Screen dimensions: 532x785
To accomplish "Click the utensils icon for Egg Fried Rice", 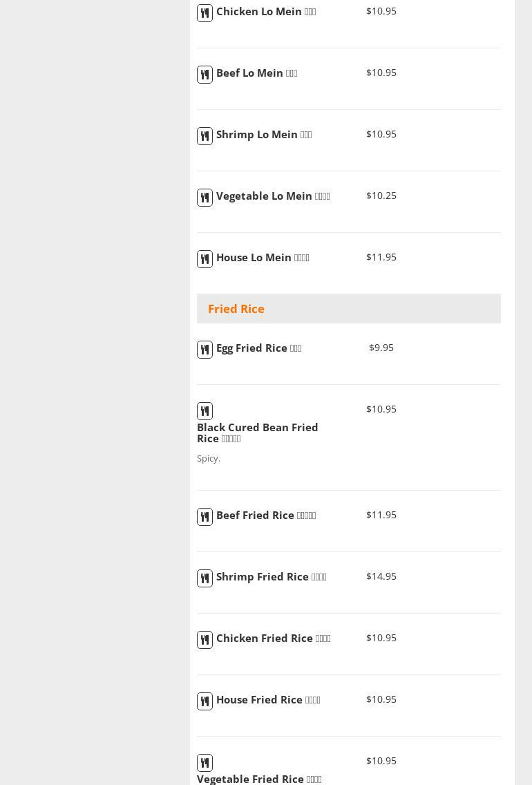I will (x=205, y=350).
